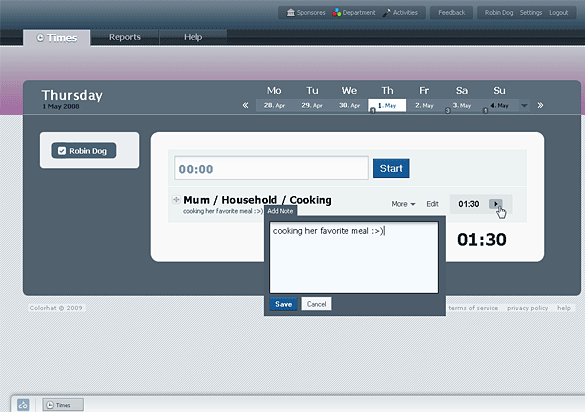Viewport: 585px width, 412px height.
Task: Click the 01:30 duration value
Action: point(469,204)
